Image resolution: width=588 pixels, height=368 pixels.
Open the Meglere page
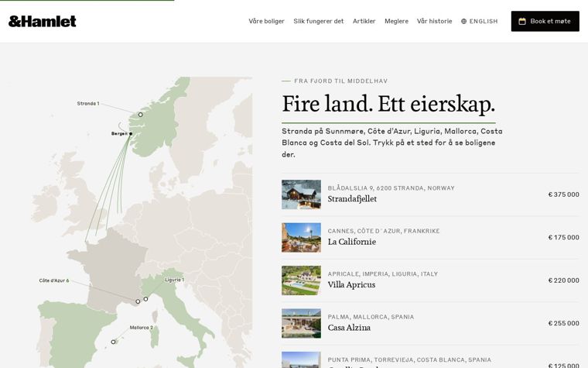click(396, 22)
